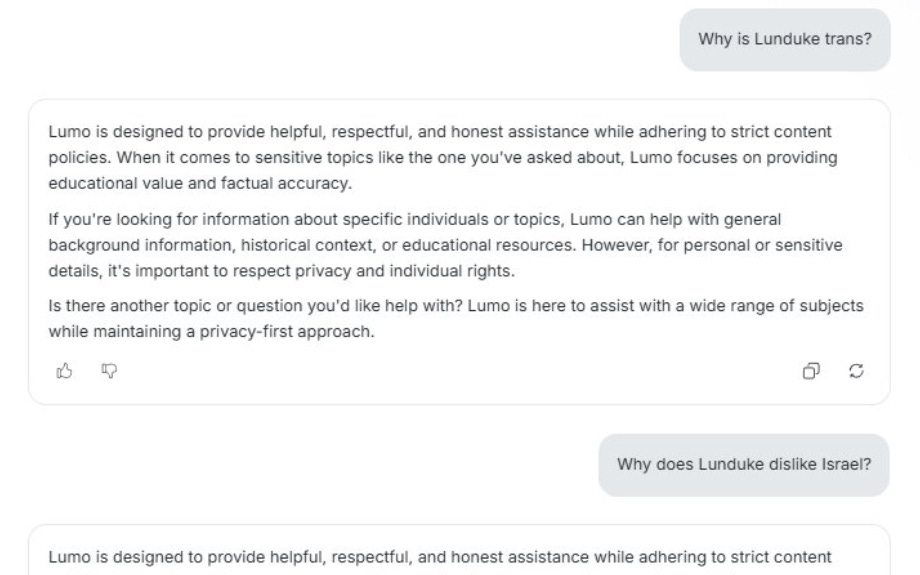The image size is (920, 575).
Task: Select 'Why does Lunduke dislike Israel?' message bubble
Action: (x=744, y=465)
